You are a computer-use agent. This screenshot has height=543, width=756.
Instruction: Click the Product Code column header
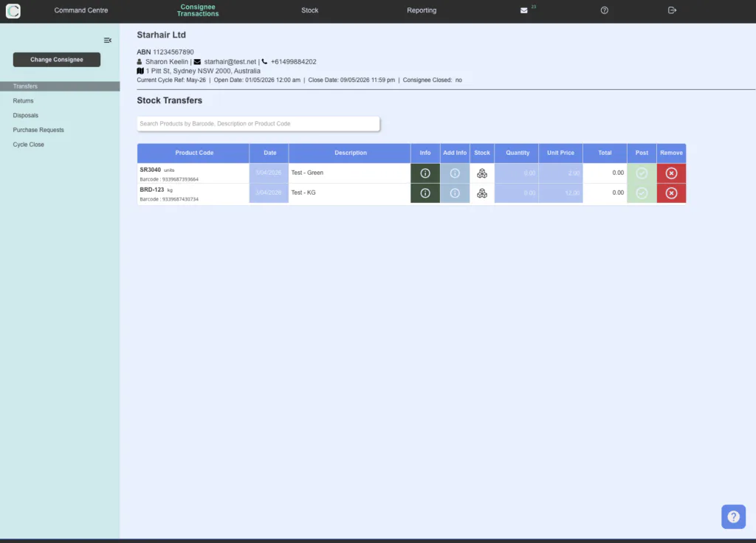(193, 153)
